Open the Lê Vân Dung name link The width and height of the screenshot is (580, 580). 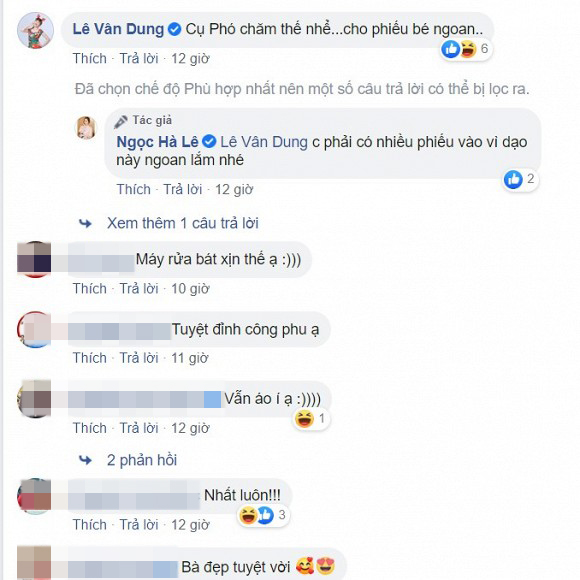tap(118, 29)
